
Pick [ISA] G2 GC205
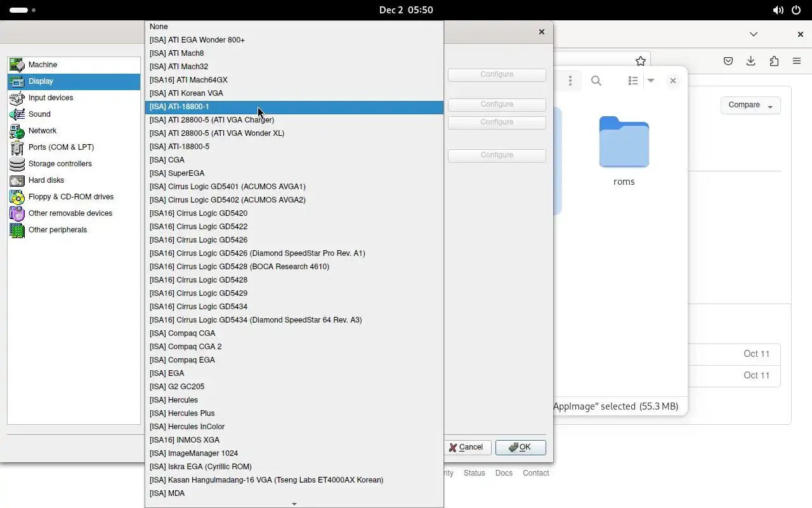pyautogui.click(x=294, y=387)
